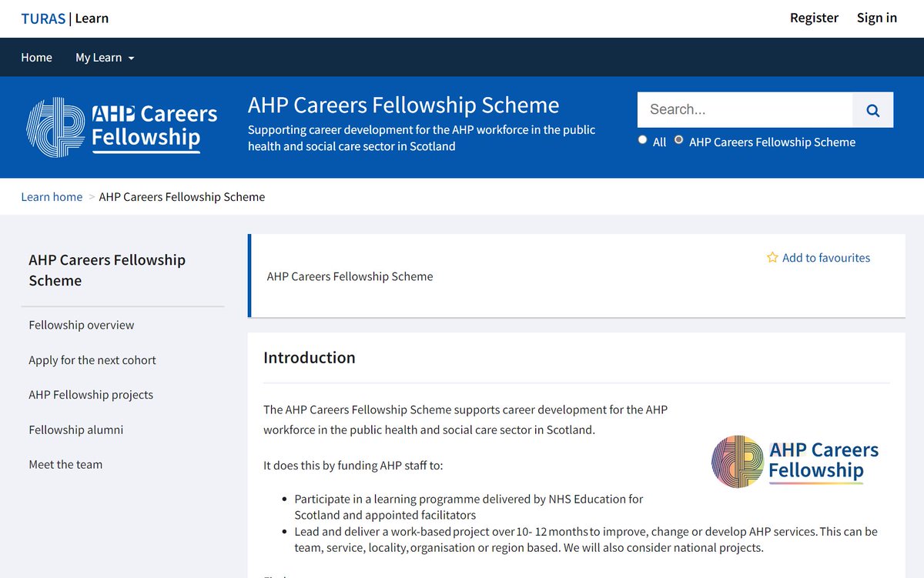This screenshot has width=924, height=578.
Task: Open Meet the team page
Action: click(x=65, y=464)
